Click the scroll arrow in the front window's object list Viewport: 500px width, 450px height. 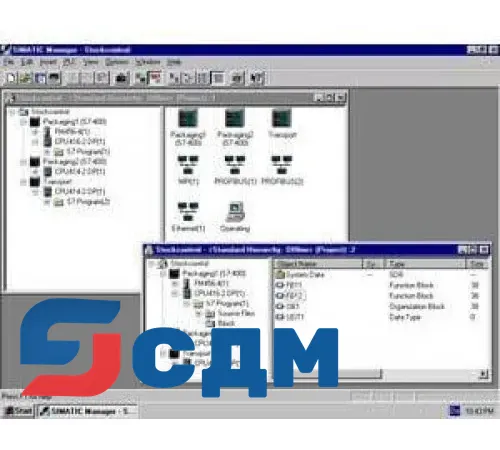click(x=484, y=374)
